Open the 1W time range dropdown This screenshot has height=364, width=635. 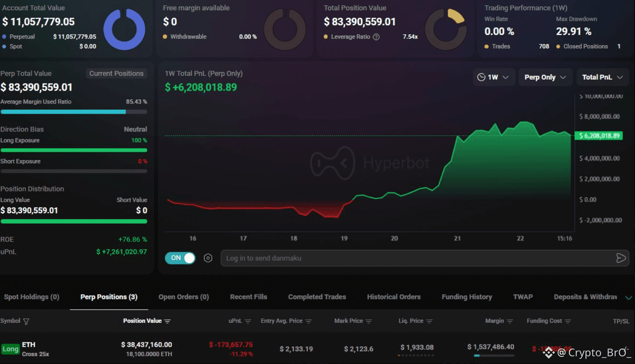[493, 77]
